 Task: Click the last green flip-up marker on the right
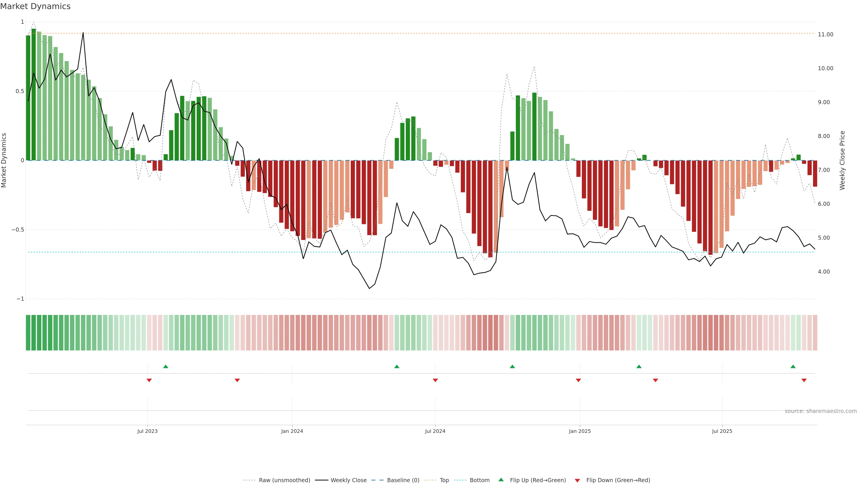793,366
